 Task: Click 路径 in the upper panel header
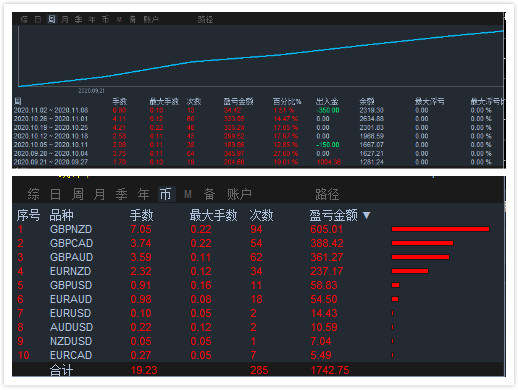click(205, 19)
